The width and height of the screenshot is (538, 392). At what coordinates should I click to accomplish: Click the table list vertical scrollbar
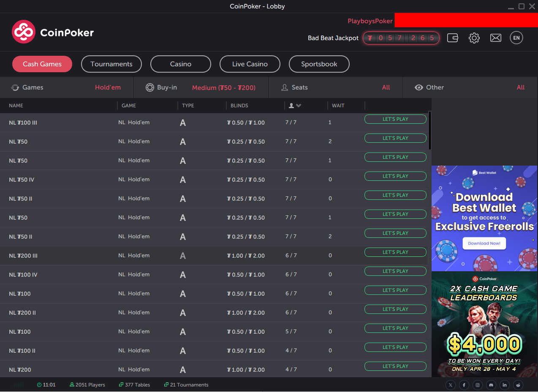430,130
